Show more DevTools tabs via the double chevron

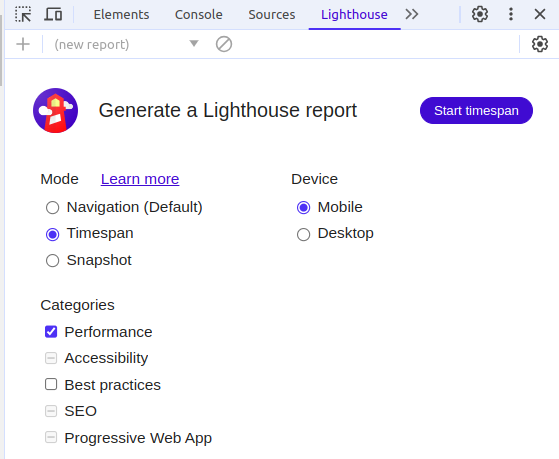pos(412,15)
